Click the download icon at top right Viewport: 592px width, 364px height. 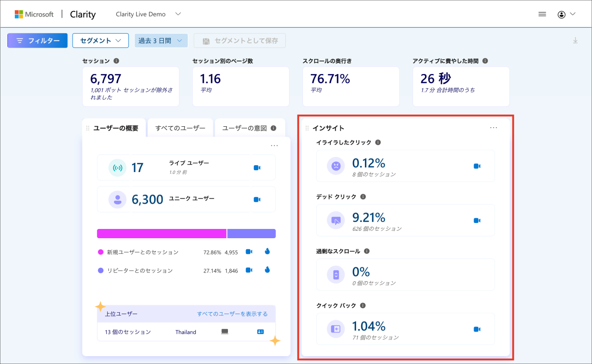point(575,41)
